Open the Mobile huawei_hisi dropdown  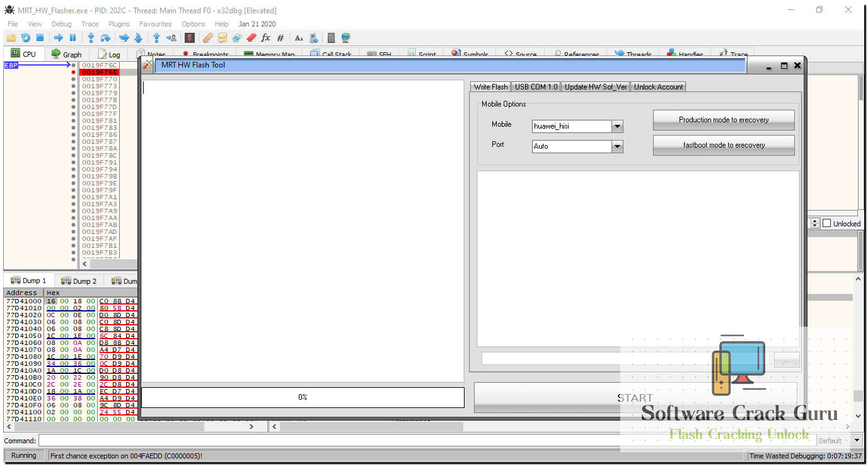tap(617, 126)
